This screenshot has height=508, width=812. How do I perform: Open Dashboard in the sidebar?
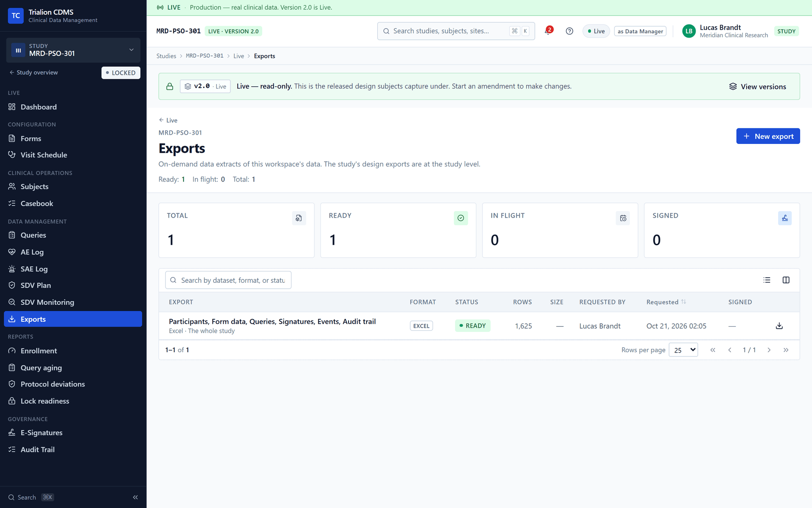click(73, 107)
